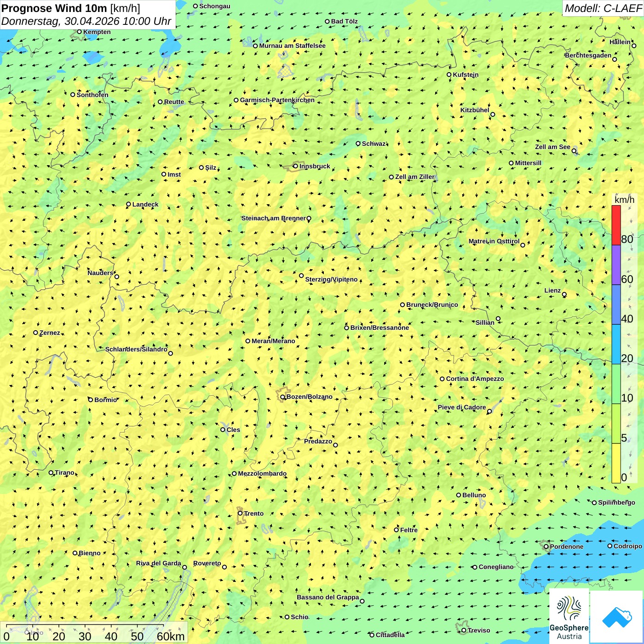Click the 'Mittersill' label
Image resolution: width=644 pixels, height=644 pixels.
pyautogui.click(x=528, y=163)
